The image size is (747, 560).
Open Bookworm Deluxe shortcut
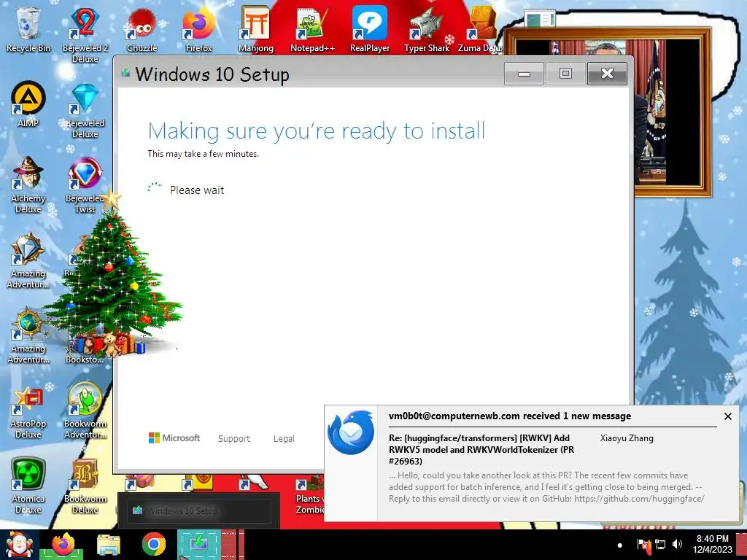[85, 486]
